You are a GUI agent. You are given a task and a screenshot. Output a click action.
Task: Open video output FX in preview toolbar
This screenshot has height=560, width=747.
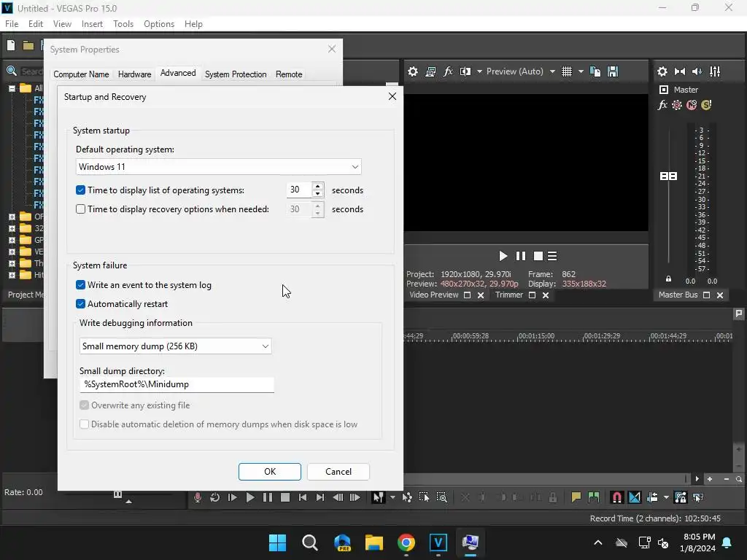tap(448, 71)
